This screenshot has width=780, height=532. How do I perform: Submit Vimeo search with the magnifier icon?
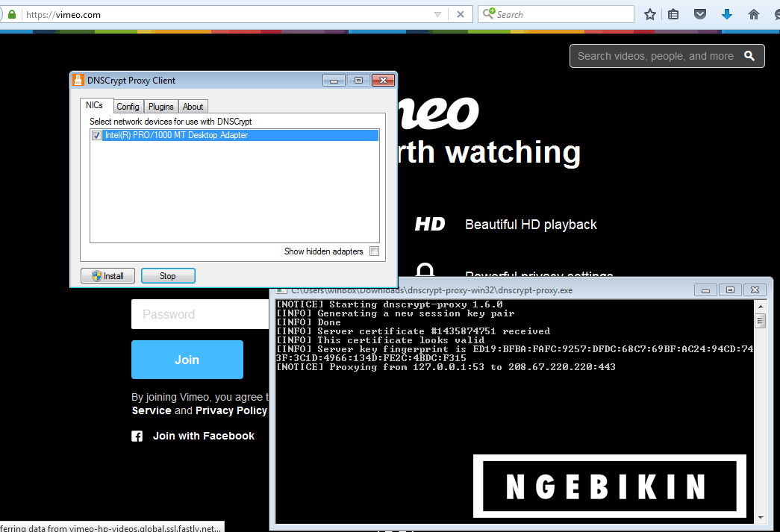click(x=749, y=56)
